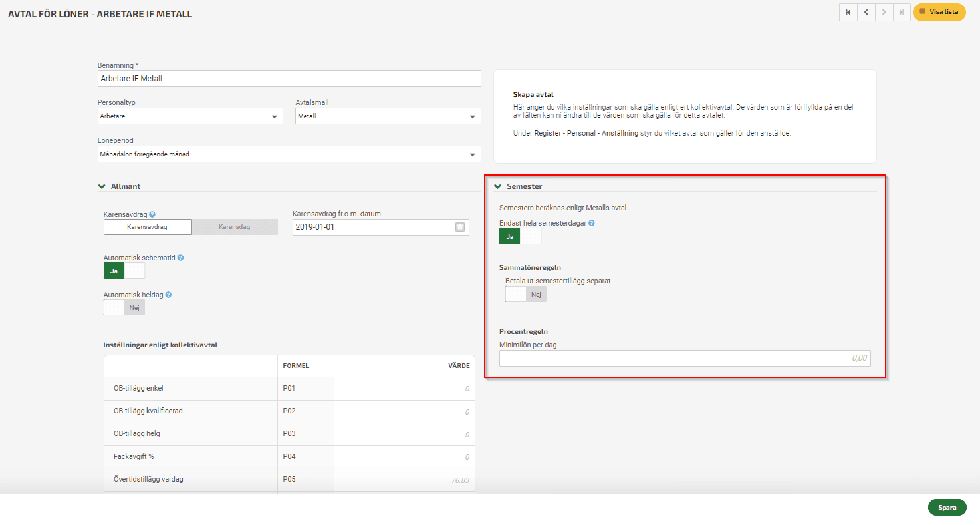
Task: Click the Visa lista button
Action: pyautogui.click(x=939, y=12)
